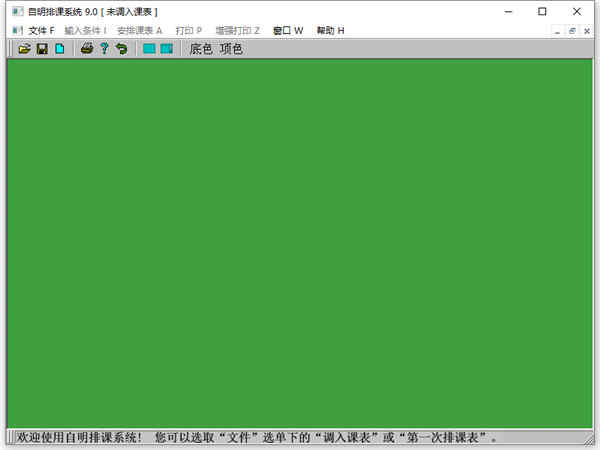Click the status bar welcome message

coord(257,437)
